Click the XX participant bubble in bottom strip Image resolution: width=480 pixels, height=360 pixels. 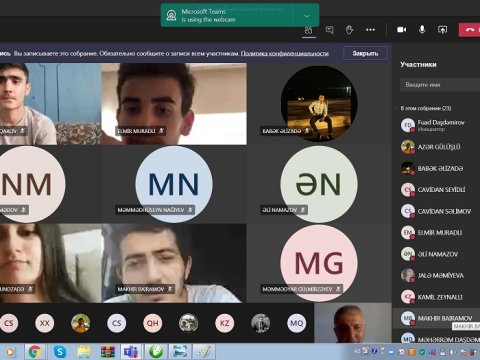click(44, 323)
